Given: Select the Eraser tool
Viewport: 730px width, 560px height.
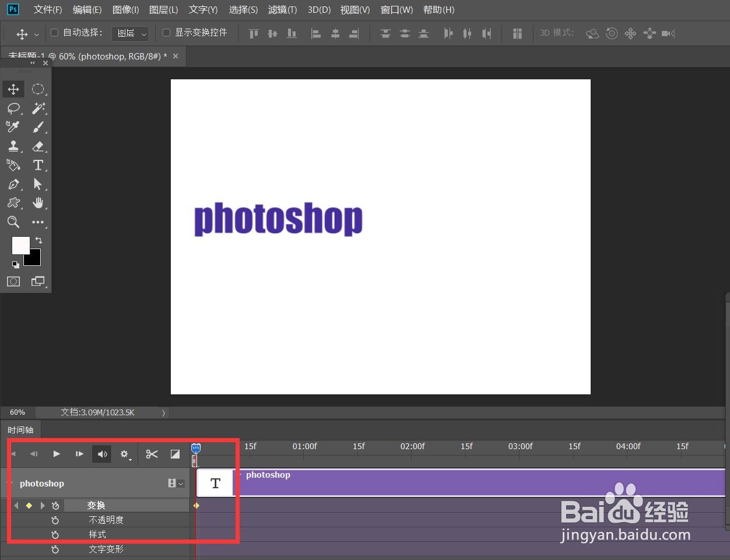Looking at the screenshot, I should 38,146.
